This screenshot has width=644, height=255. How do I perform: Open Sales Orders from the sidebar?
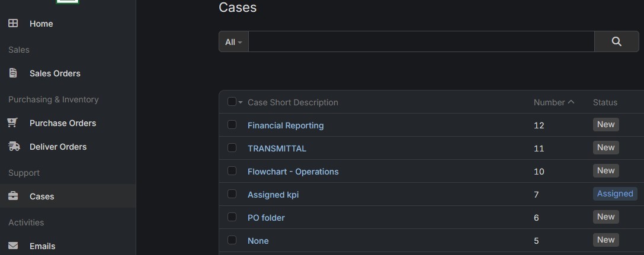pos(55,73)
